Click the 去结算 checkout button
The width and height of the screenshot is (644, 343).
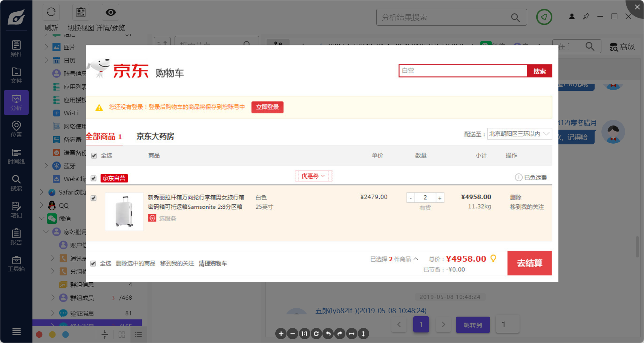coord(529,263)
